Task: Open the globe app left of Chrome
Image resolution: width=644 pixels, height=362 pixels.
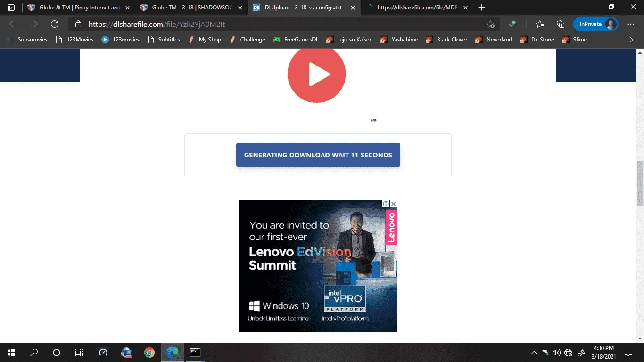Action: coord(126,353)
